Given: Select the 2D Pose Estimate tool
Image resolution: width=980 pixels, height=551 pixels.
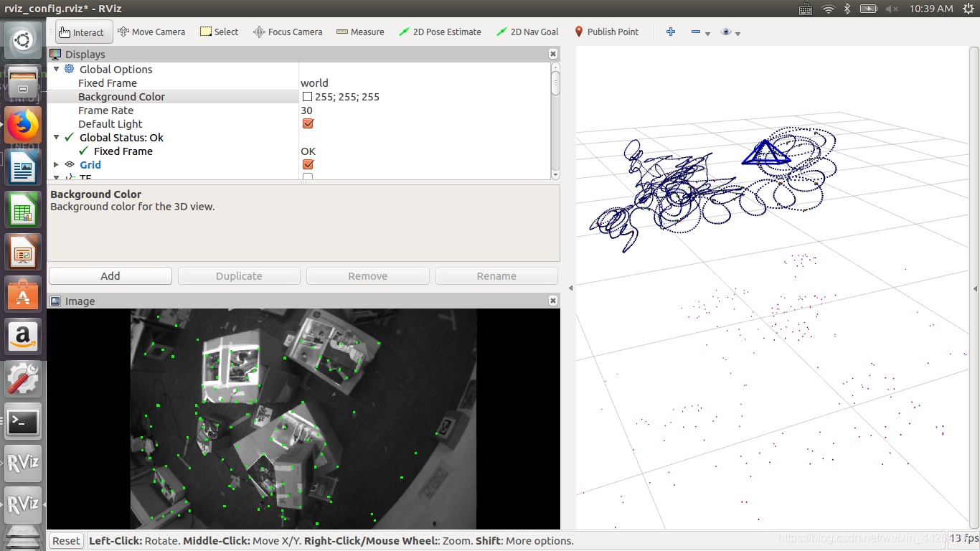Looking at the screenshot, I should click(x=440, y=32).
